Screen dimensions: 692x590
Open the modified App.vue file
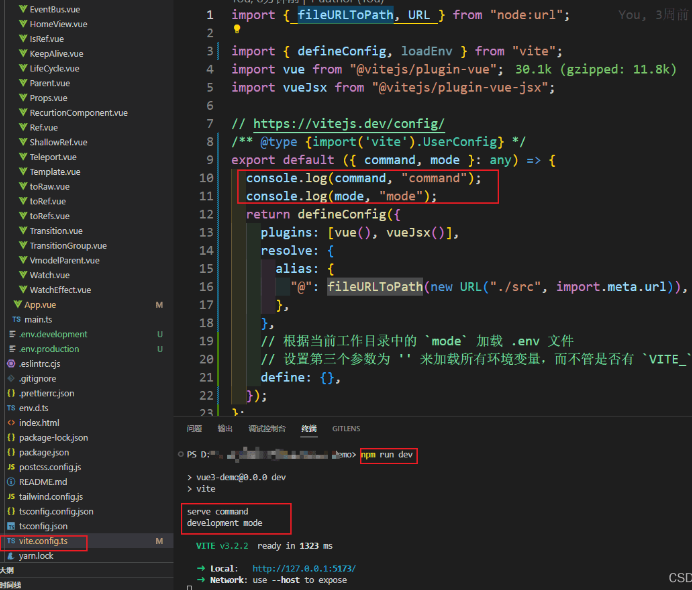click(40, 304)
